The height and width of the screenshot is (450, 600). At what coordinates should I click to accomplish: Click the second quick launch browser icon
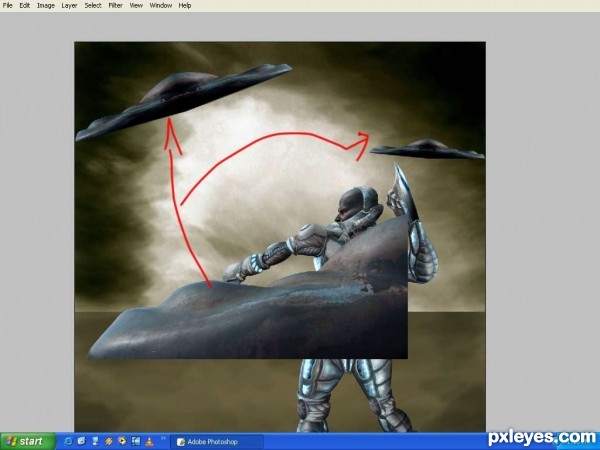click(x=82, y=441)
